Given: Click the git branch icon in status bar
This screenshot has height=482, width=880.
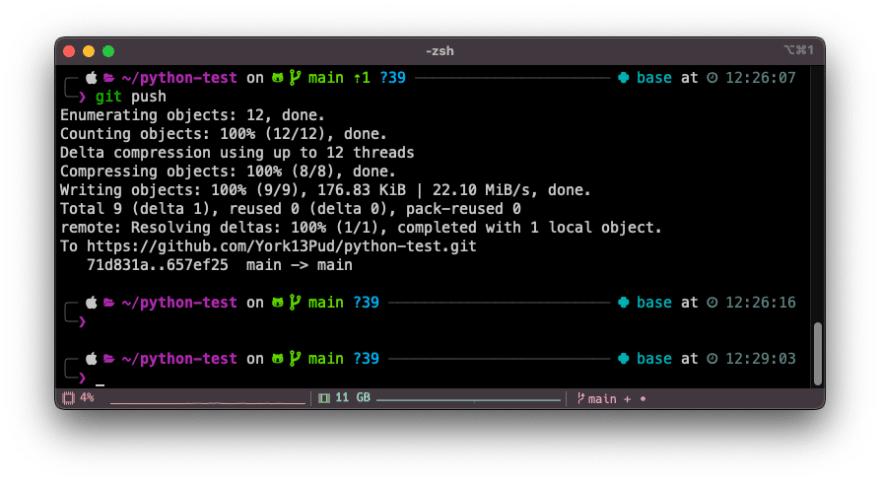Looking at the screenshot, I should coord(581,398).
